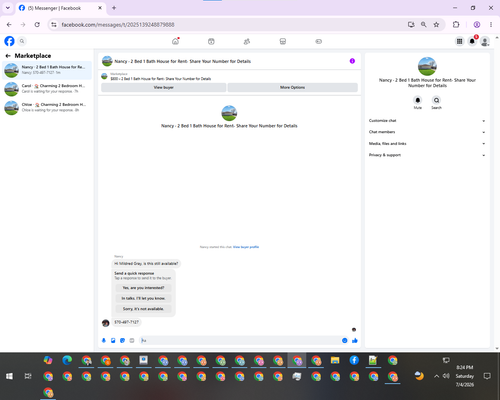The height and width of the screenshot is (400, 500).
Task: Go back using the Marketplace arrow
Action: point(8,56)
